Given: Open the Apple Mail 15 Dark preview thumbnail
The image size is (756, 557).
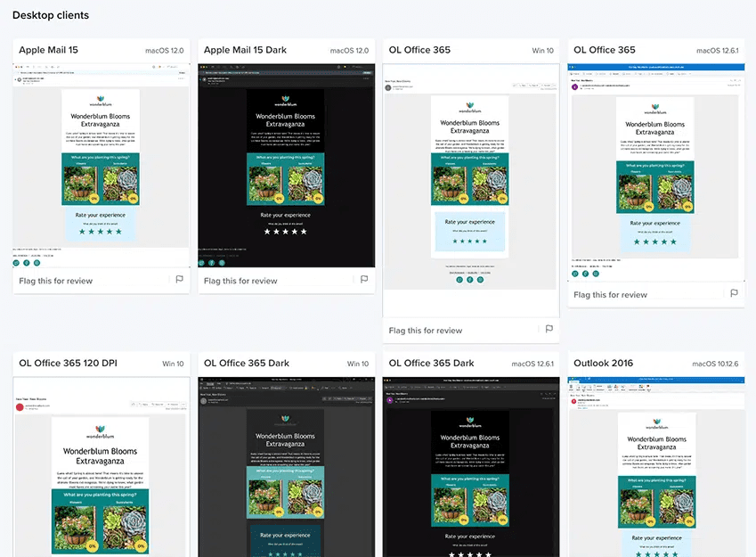Looking at the screenshot, I should 286,165.
